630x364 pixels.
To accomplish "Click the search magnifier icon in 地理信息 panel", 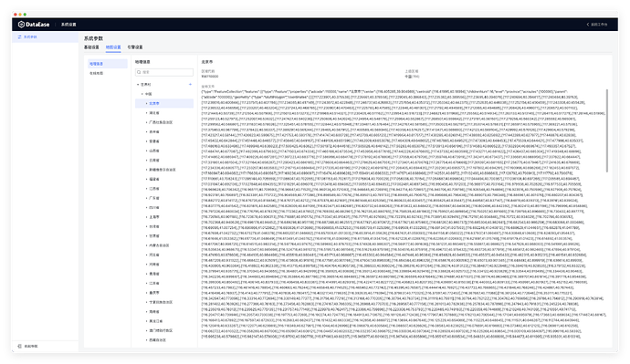I will (x=139, y=72).
